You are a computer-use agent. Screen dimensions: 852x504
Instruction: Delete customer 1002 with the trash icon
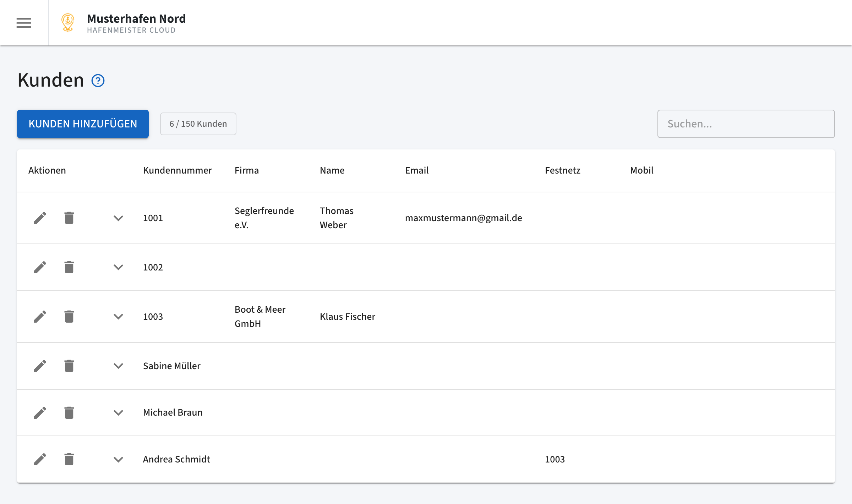point(69,267)
